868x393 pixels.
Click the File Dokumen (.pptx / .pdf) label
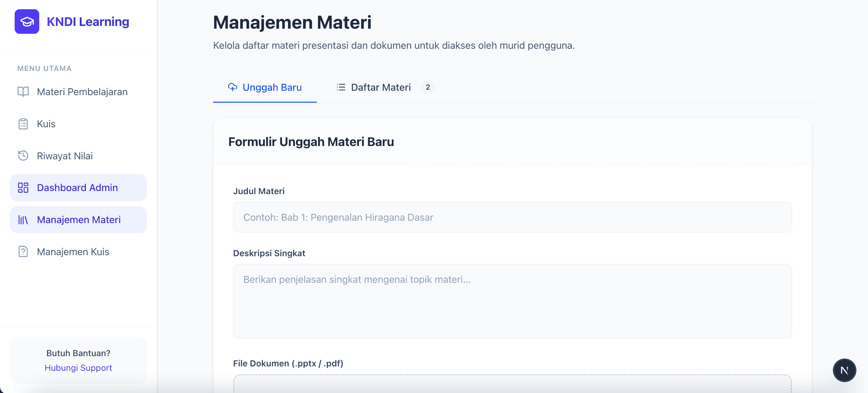coord(288,363)
